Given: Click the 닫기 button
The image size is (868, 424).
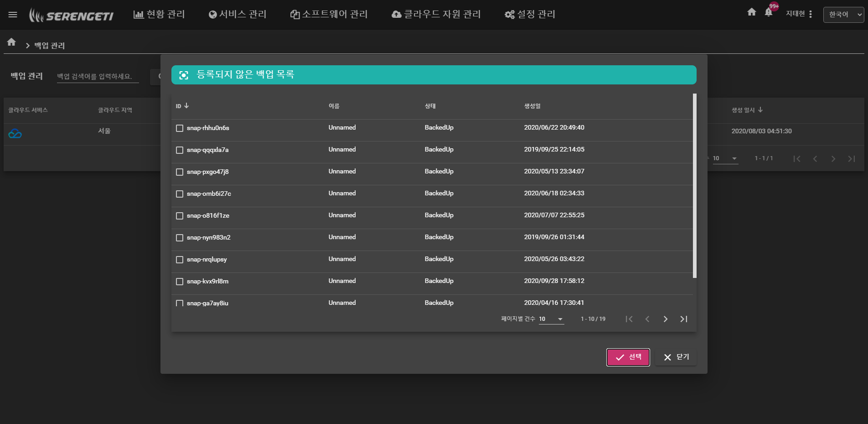Looking at the screenshot, I should click(676, 357).
